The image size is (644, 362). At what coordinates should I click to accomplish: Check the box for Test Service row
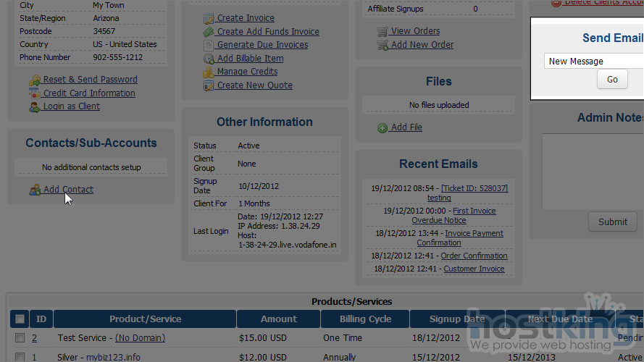pos(20,338)
